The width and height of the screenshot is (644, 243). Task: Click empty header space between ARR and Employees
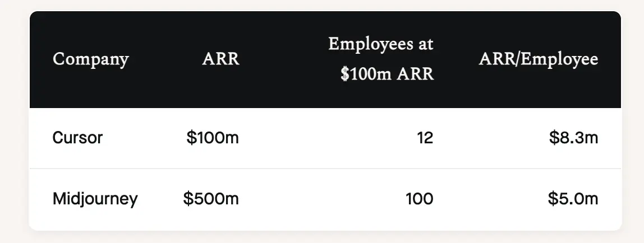tap(283, 59)
